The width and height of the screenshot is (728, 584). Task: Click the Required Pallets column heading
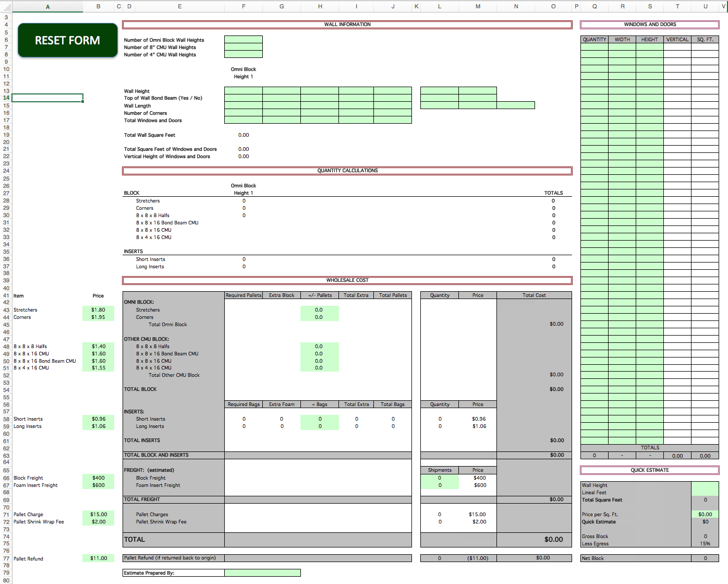(244, 295)
